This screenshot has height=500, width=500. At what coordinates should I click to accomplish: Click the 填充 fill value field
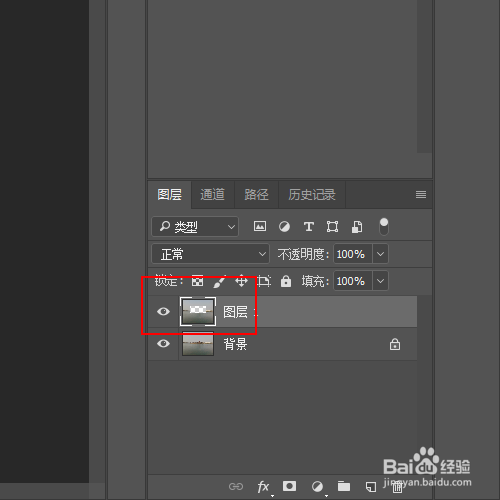[x=353, y=281]
